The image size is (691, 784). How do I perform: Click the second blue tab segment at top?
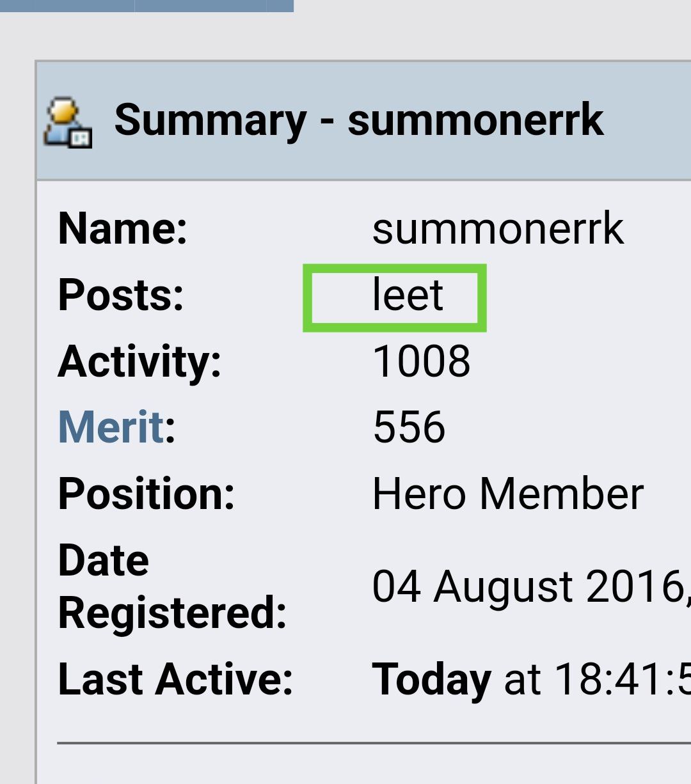click(201, 6)
